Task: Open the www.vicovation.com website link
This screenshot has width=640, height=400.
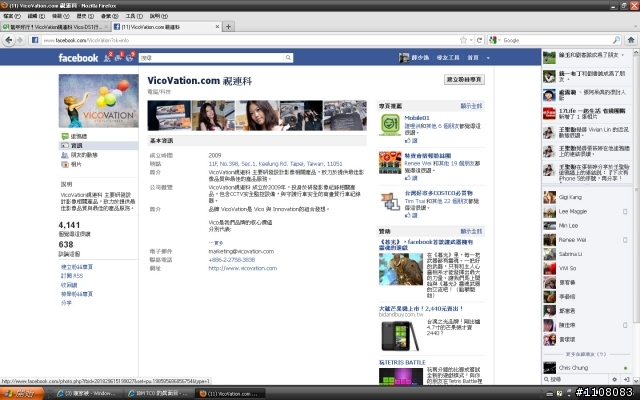Action: coord(242,268)
